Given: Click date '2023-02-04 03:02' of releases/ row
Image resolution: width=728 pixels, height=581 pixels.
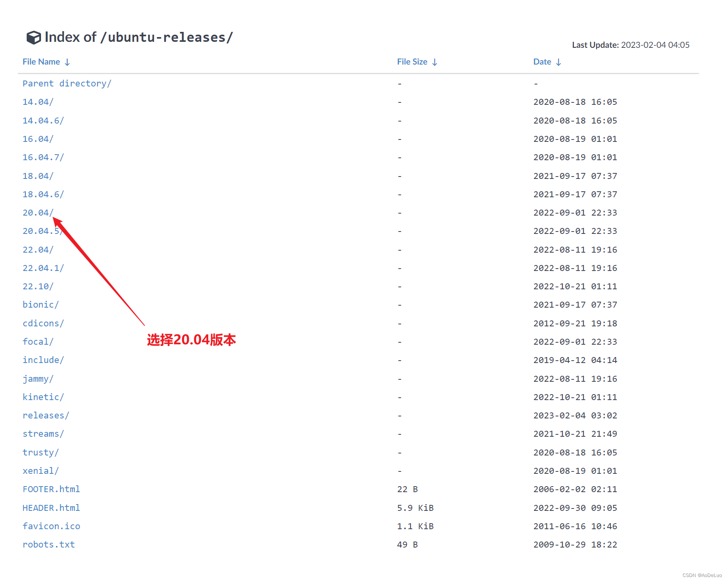Looking at the screenshot, I should 575,416.
